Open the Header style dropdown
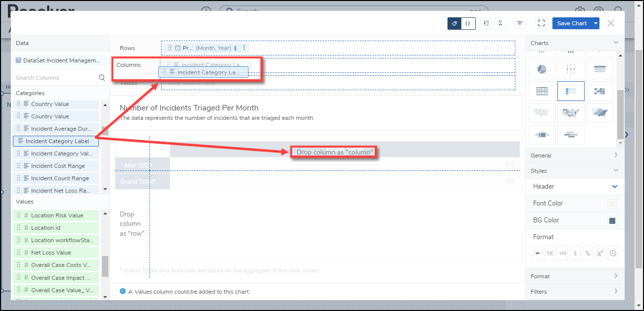The image size is (644, 311). [x=615, y=186]
